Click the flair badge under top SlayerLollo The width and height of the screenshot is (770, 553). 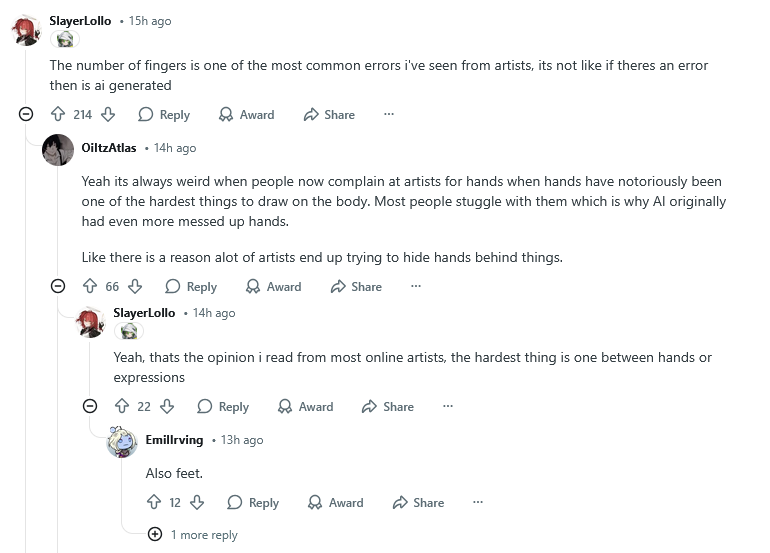tap(65, 39)
